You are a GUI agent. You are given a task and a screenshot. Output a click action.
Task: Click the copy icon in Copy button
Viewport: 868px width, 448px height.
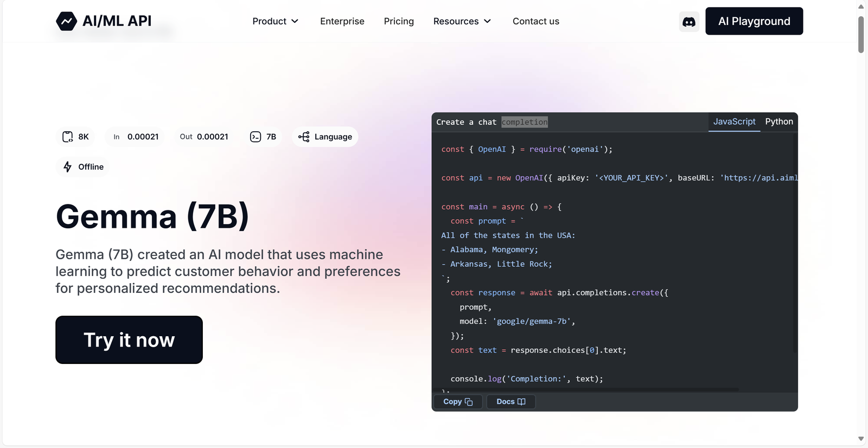469,402
